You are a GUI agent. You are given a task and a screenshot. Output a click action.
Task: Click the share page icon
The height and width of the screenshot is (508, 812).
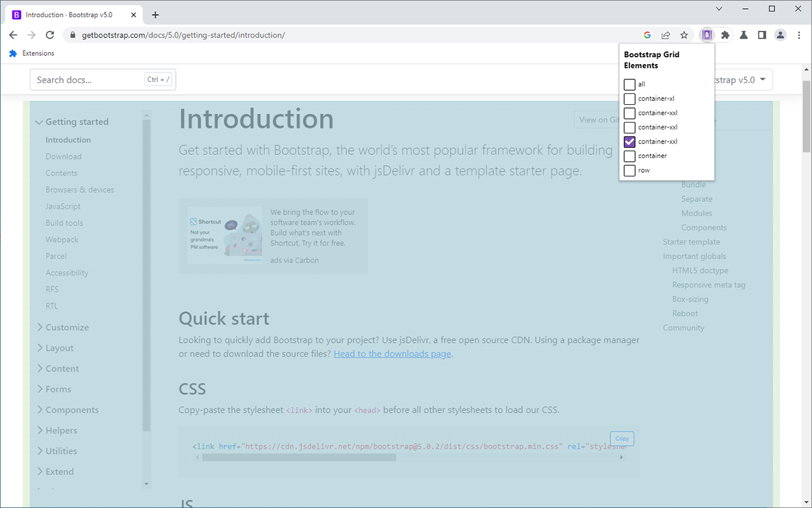click(665, 35)
